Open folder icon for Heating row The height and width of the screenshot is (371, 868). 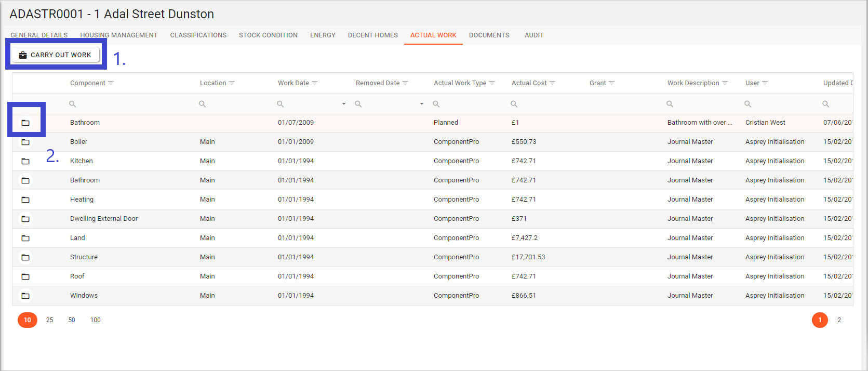[25, 200]
